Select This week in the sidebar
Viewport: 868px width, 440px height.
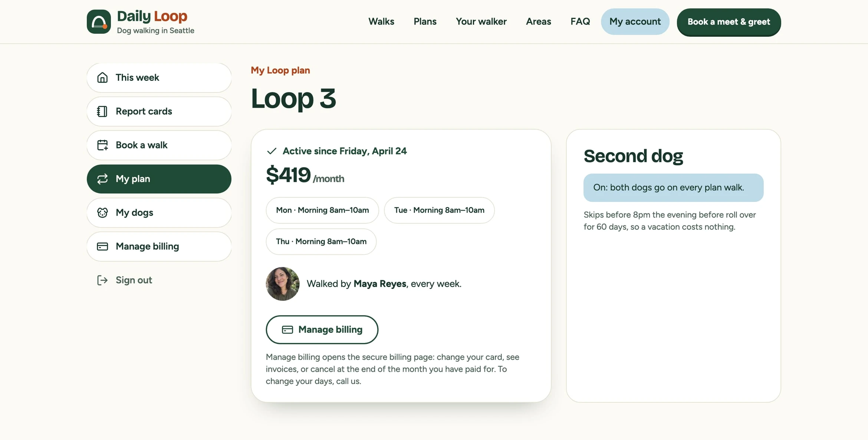[159, 78]
